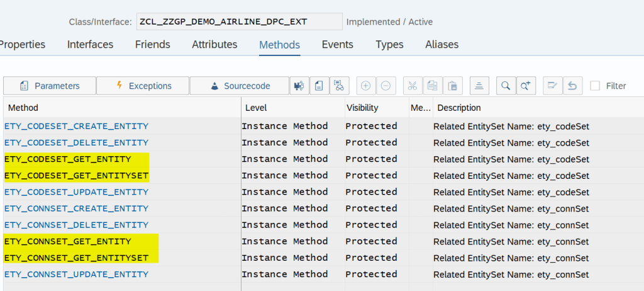Click the undo arrow icon
This screenshot has width=644, height=291.
coord(572,86)
